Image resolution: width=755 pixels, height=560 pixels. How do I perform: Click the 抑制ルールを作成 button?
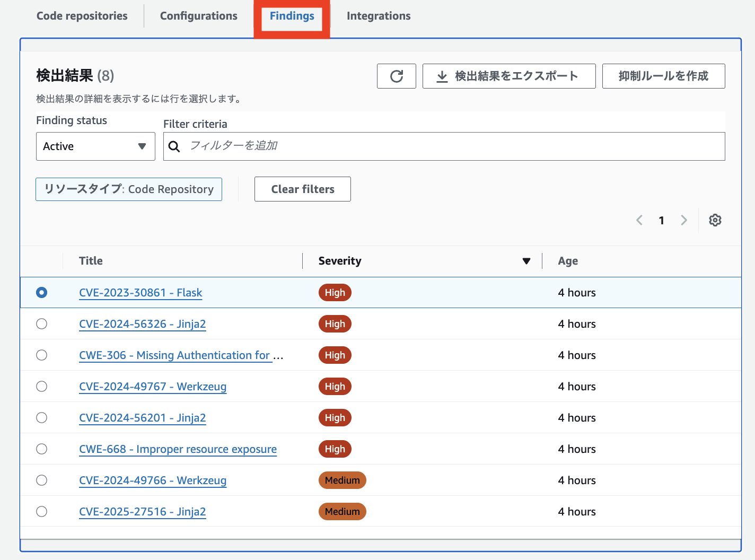click(x=663, y=76)
